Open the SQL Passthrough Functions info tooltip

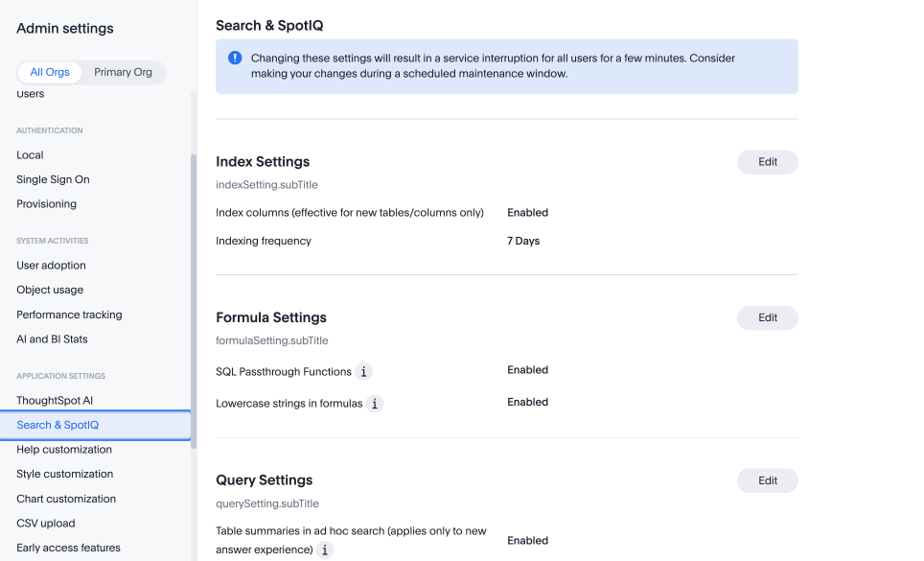tap(363, 371)
